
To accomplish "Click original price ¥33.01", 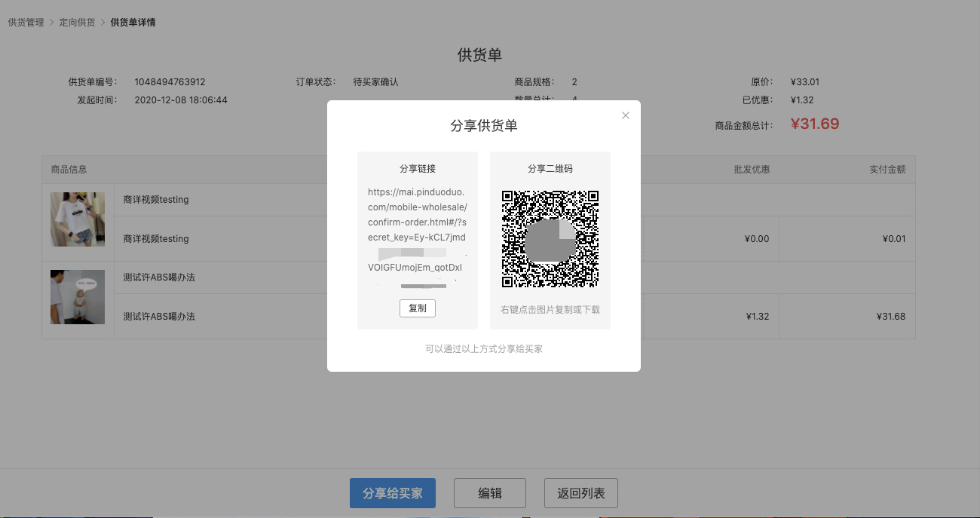I will (x=805, y=82).
